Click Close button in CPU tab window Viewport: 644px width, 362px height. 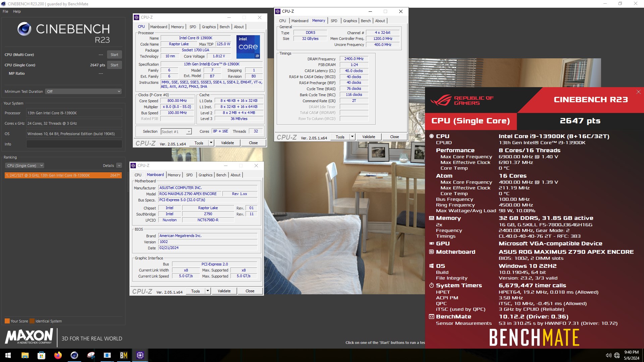(253, 143)
